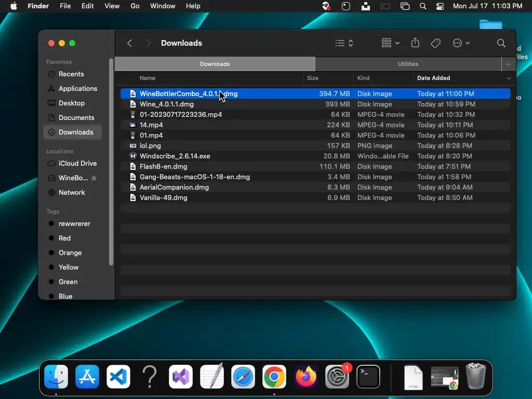Open Firefox from the Dock
Viewport: 532px width, 399px height.
[305, 377]
